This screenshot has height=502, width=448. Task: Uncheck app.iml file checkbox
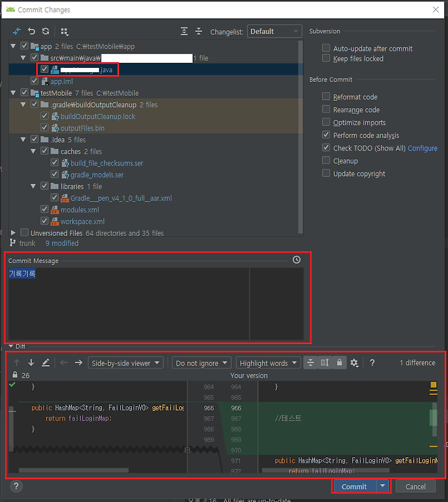34,81
